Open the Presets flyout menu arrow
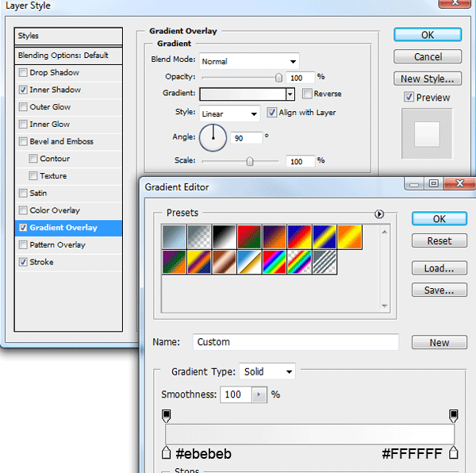The width and height of the screenshot is (476, 473). click(379, 213)
